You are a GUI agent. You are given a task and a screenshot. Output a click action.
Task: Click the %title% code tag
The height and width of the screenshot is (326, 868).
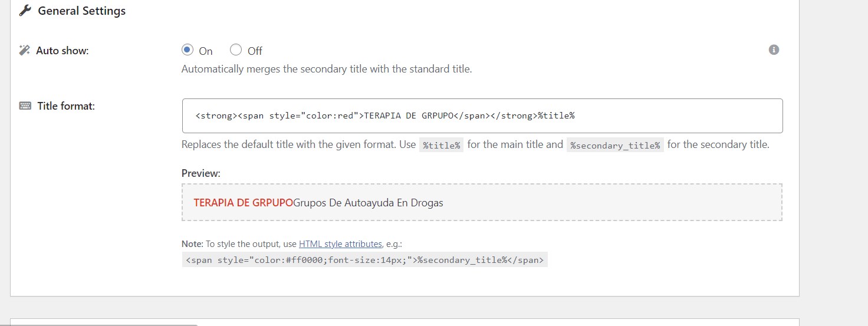click(x=441, y=145)
